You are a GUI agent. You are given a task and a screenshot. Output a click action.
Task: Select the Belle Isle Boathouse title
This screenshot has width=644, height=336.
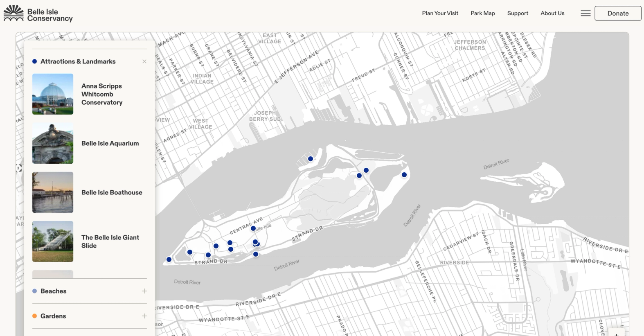[112, 192]
